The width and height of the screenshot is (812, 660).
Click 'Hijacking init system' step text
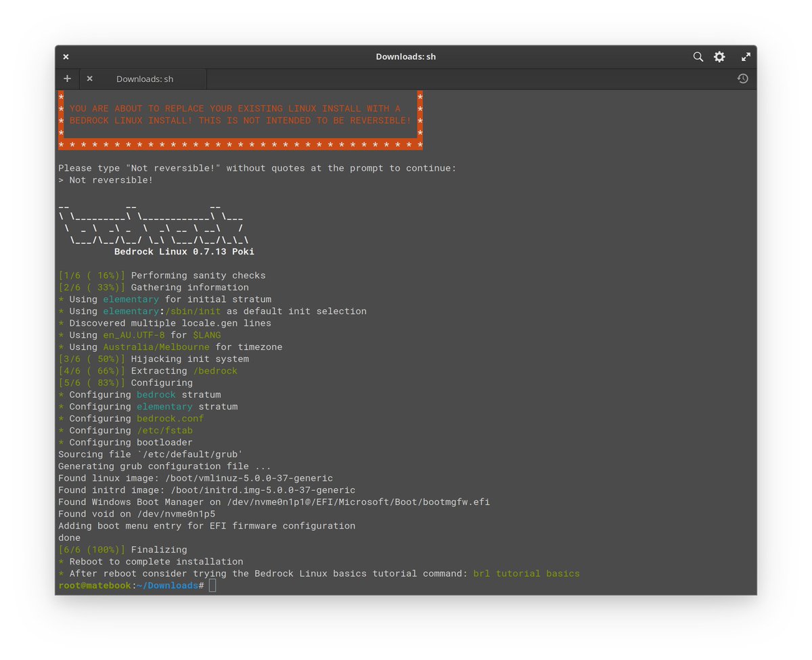click(x=190, y=359)
